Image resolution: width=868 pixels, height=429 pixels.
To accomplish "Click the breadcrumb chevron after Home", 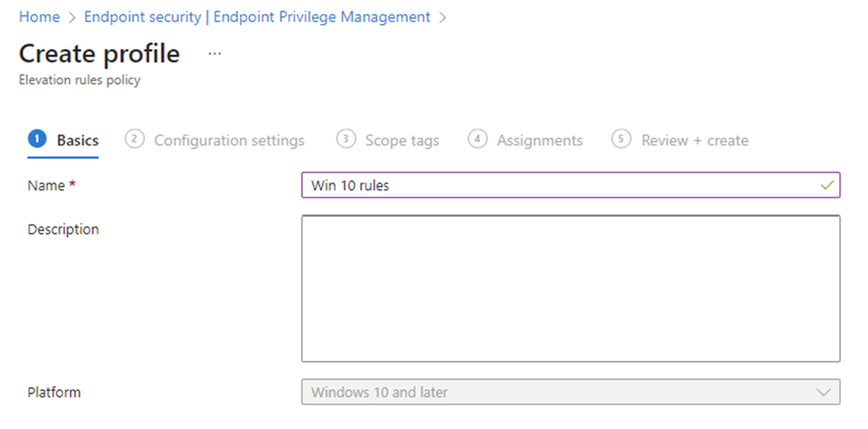I will tap(72, 17).
